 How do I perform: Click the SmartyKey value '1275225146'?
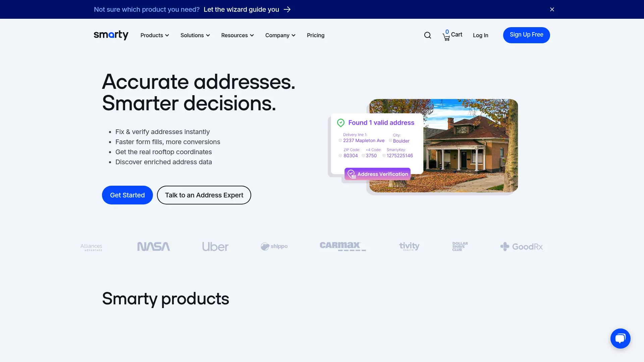(x=400, y=156)
